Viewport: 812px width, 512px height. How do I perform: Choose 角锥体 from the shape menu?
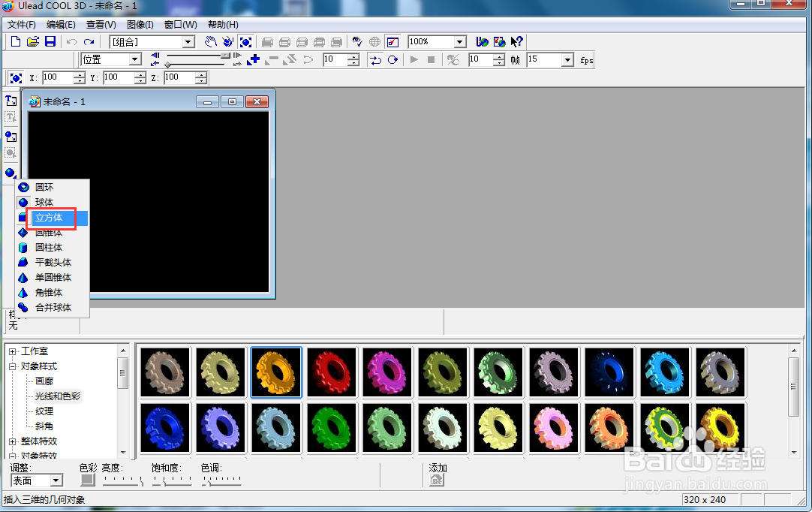pos(53,293)
